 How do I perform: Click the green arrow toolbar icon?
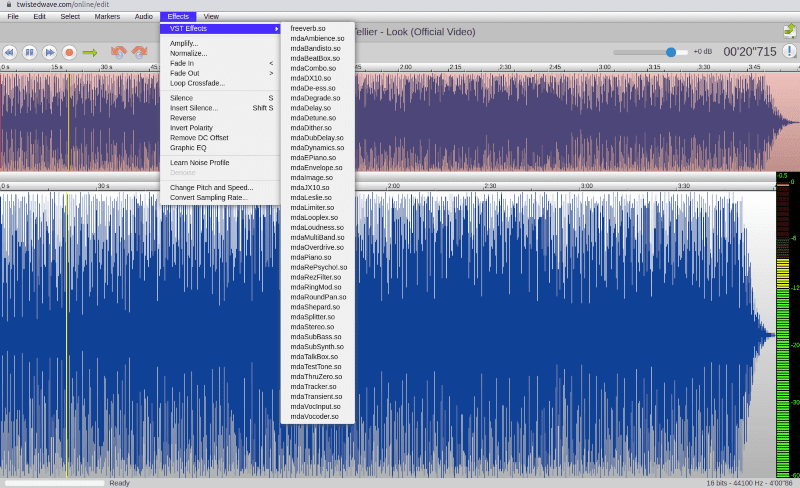pos(90,53)
